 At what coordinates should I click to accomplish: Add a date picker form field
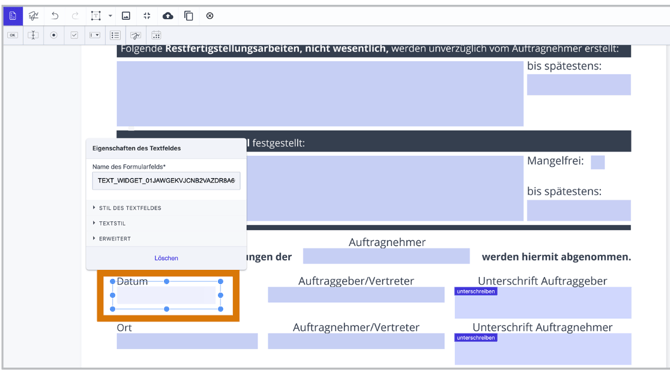pyautogui.click(x=156, y=35)
